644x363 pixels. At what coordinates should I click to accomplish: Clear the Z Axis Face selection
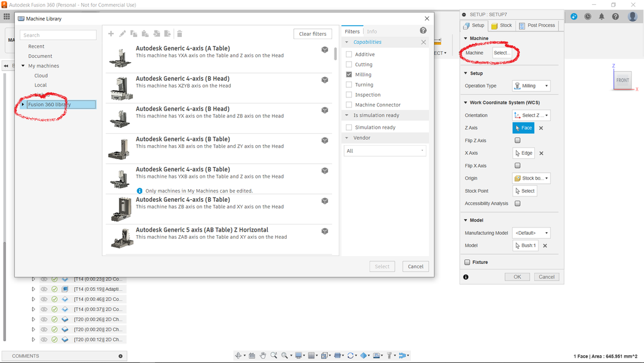click(x=541, y=128)
